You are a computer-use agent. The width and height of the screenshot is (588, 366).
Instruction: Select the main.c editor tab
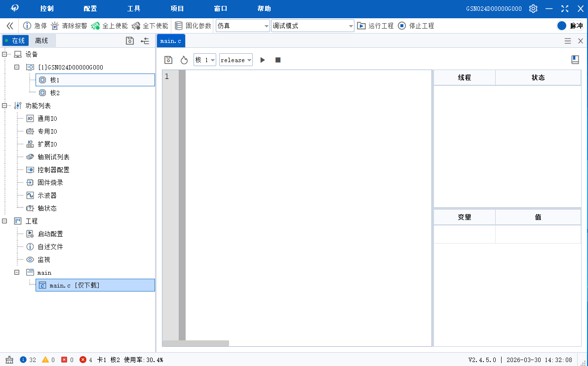pyautogui.click(x=171, y=41)
